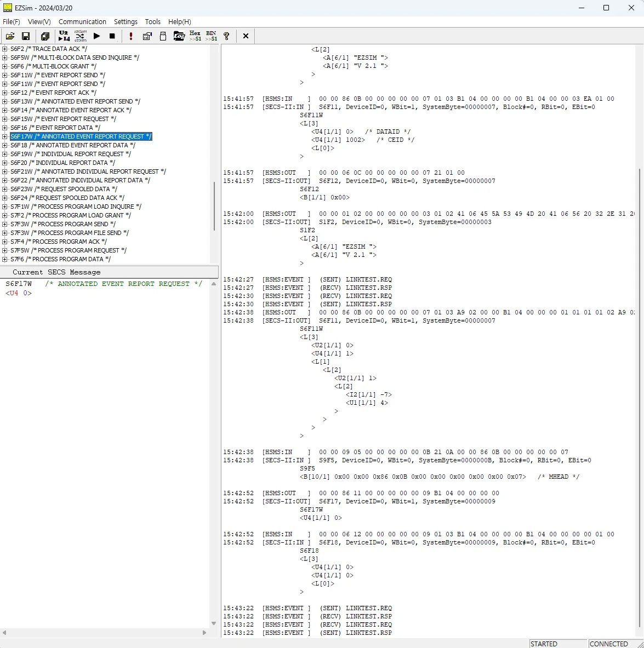This screenshot has width=644, height=648.
Task: Select S7F5W PROCESS PROGRAM REQUEST message
Action: point(69,250)
